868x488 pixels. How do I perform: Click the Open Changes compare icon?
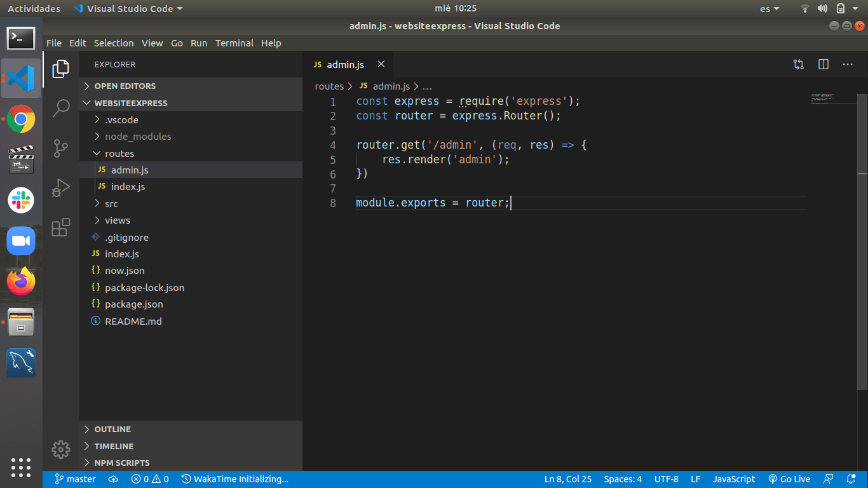pos(799,64)
